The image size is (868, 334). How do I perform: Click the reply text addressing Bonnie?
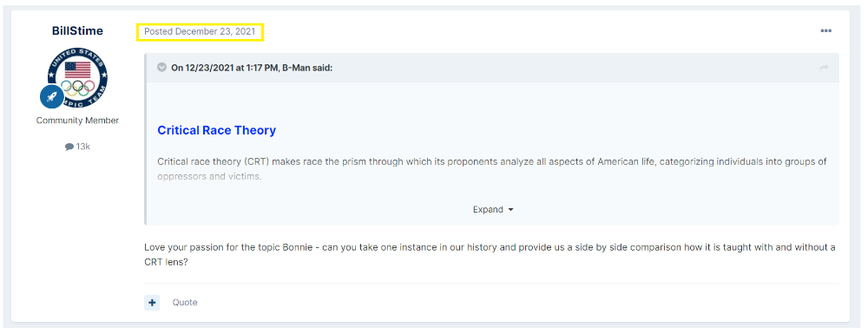click(x=490, y=254)
